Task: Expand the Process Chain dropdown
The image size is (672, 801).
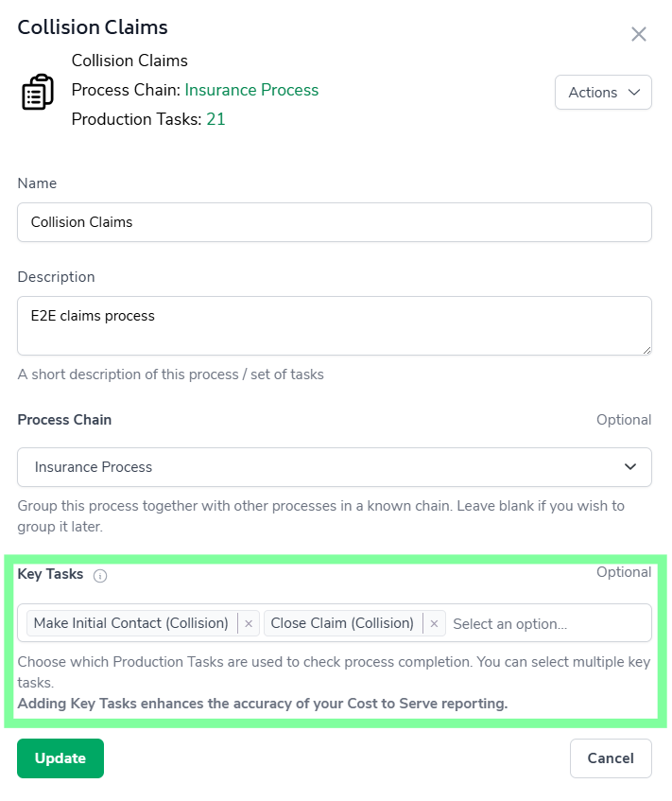Action: tap(334, 467)
